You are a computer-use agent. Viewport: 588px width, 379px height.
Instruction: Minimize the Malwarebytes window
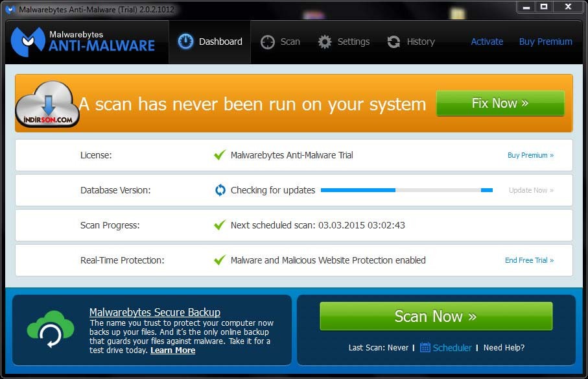pyautogui.click(x=526, y=7)
